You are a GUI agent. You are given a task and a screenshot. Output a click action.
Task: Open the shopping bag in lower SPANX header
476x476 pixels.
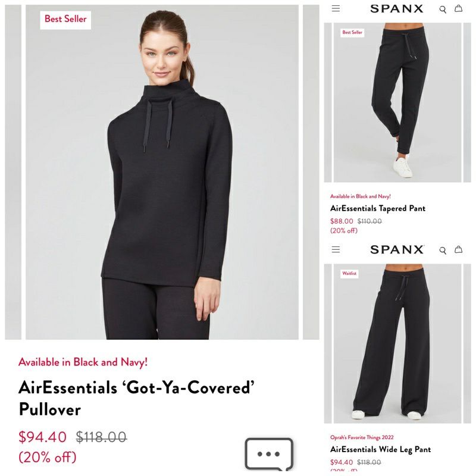tap(458, 249)
